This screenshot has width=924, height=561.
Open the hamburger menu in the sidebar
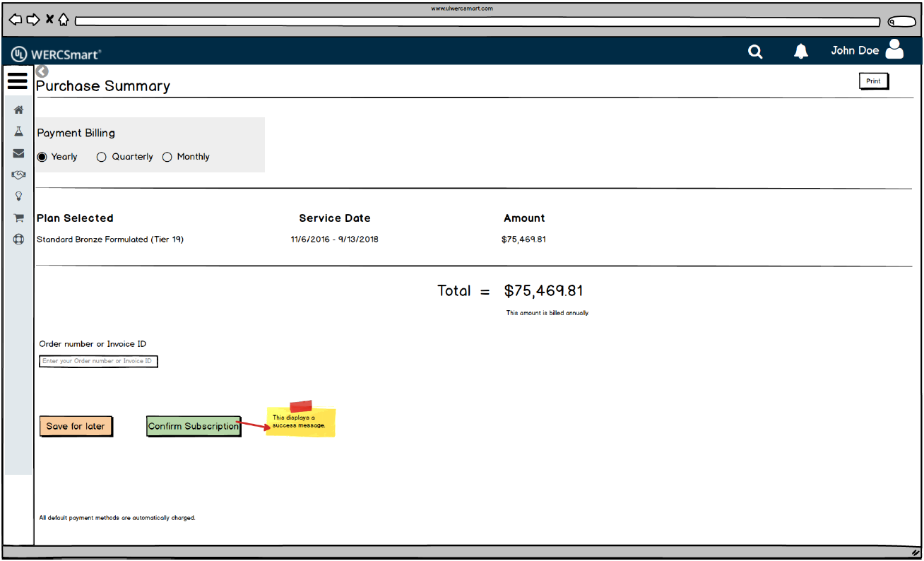click(18, 81)
